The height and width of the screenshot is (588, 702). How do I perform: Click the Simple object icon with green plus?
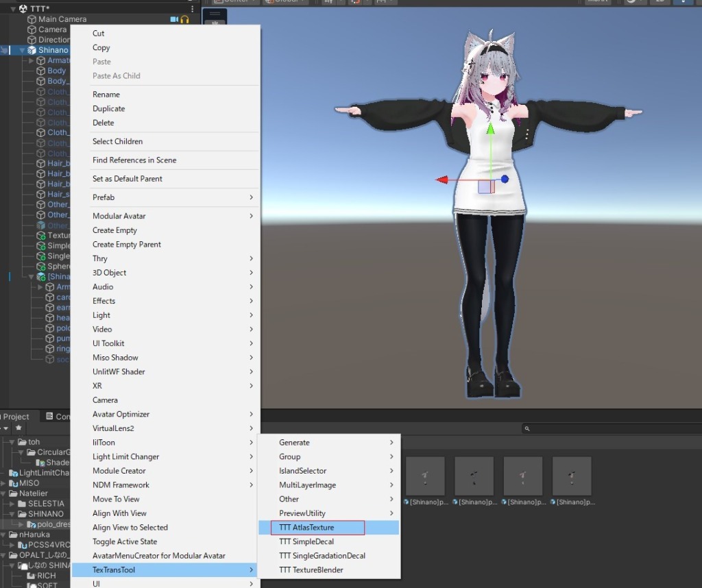coord(40,245)
